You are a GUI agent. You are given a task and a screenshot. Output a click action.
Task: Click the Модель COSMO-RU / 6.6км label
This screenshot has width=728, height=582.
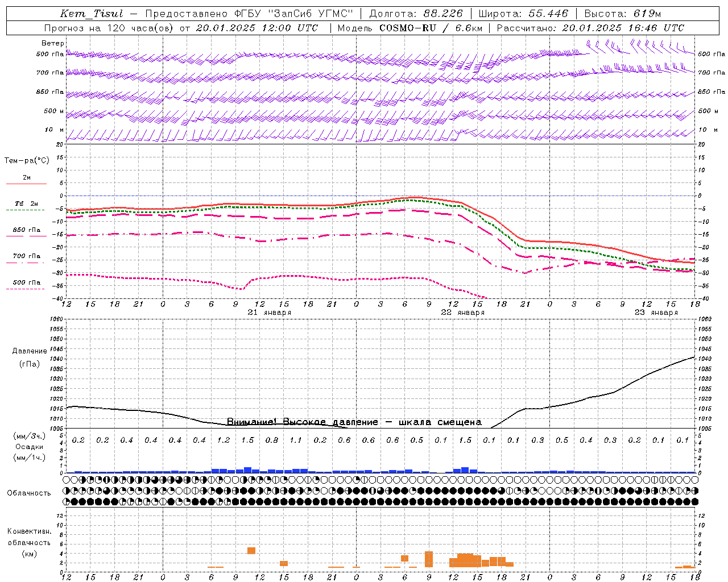(x=410, y=28)
